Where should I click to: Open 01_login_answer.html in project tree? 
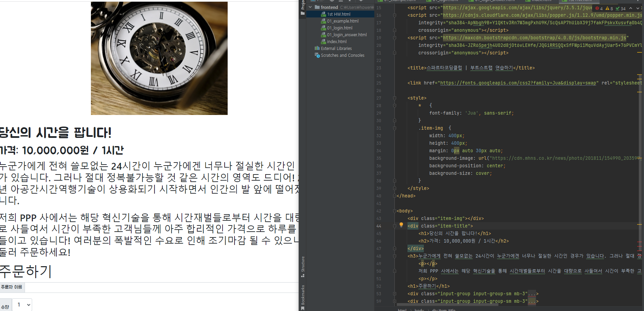click(x=347, y=35)
